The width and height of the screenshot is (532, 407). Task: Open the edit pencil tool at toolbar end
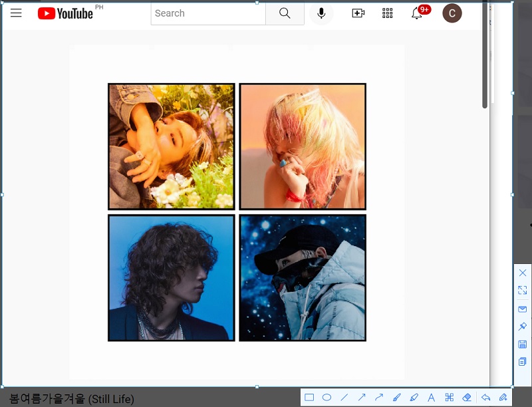503,397
